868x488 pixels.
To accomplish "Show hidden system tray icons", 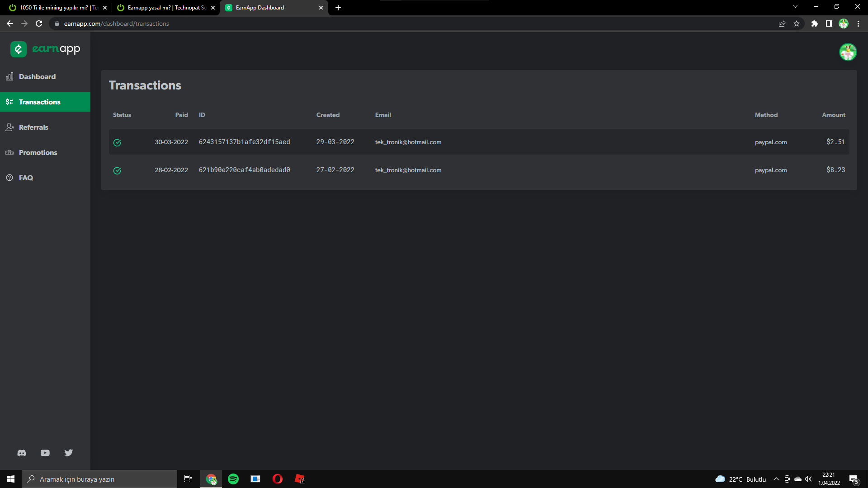I will (x=776, y=479).
